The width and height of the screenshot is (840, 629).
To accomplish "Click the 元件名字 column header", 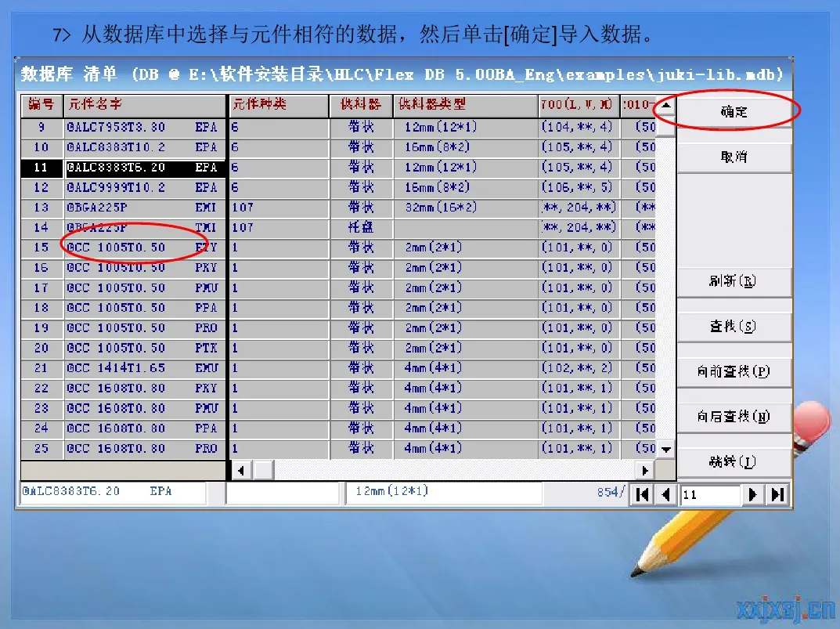I will (x=145, y=105).
